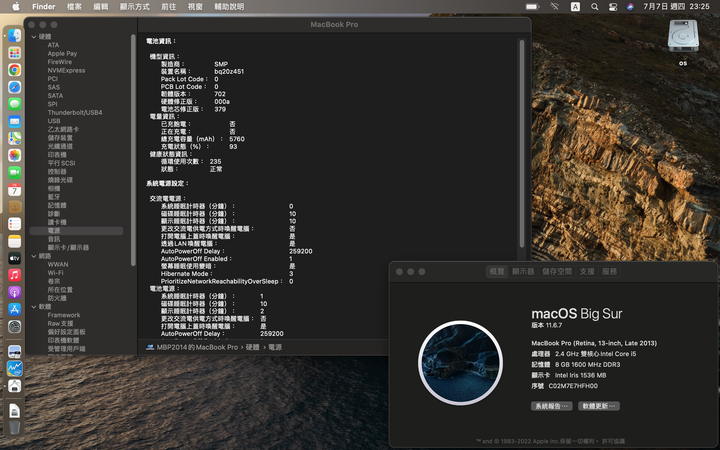Screen dimensions: 720x450
Task: Select 防火牆 in the sidebar
Action: [x=57, y=298]
